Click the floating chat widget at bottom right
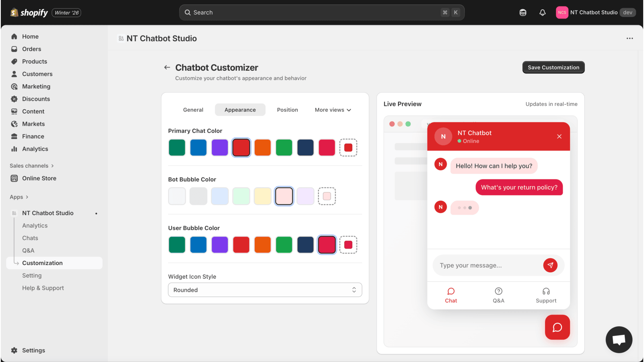Image resolution: width=644 pixels, height=362 pixels. (x=619, y=339)
